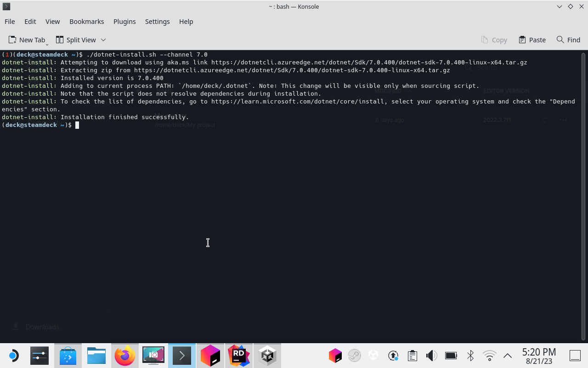The width and height of the screenshot is (588, 368).
Task: Open Dolphin file manager from taskbar
Action: pyautogui.click(x=96, y=356)
